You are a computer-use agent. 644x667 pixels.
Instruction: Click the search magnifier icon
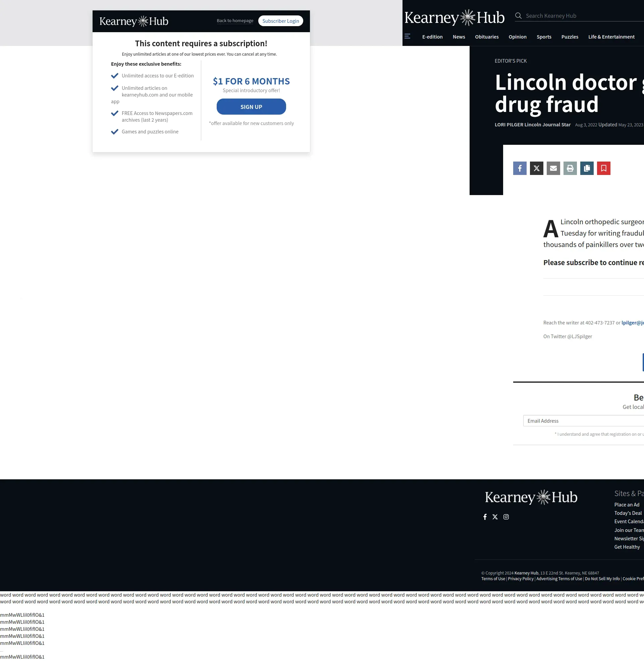[518, 16]
